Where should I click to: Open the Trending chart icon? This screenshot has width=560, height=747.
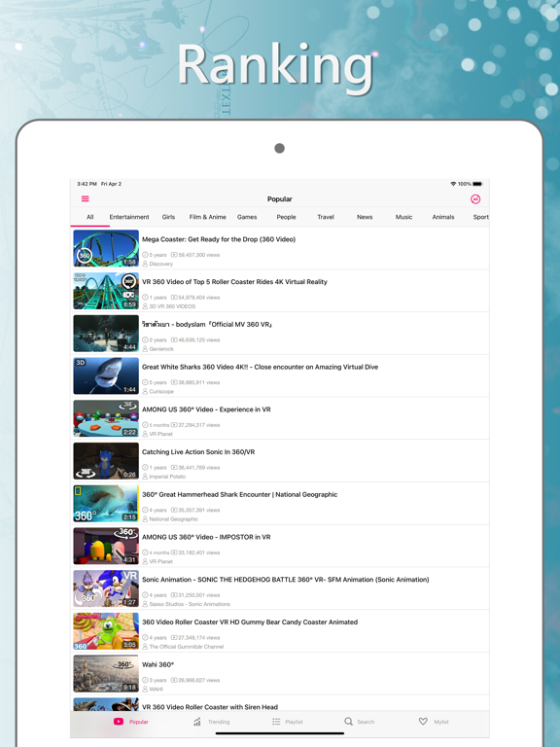tap(197, 722)
